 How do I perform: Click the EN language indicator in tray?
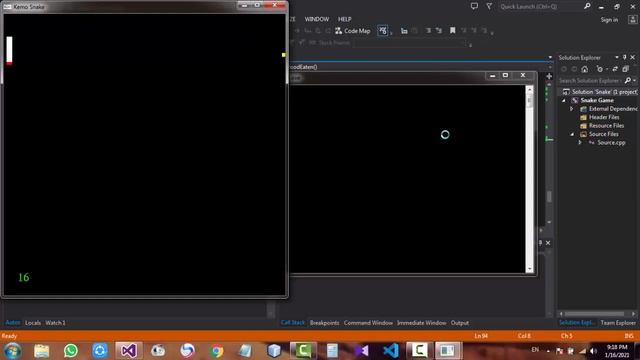coord(535,350)
